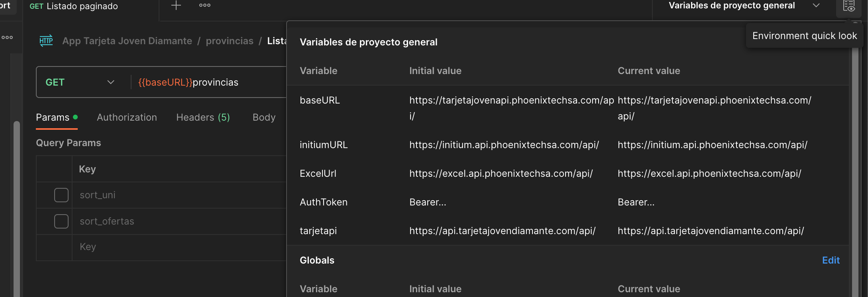Open the provincias breadcrumb folder
The width and height of the screenshot is (868, 297).
pos(230,41)
